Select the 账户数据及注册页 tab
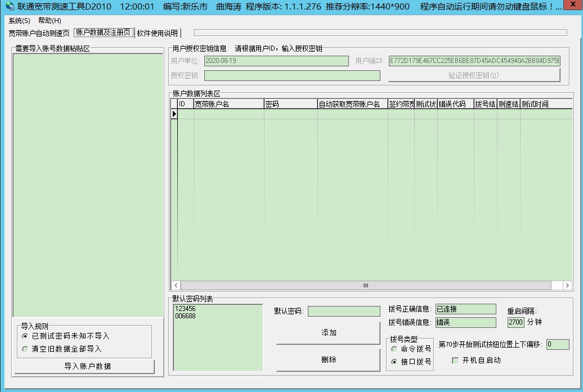Viewport: 583px width, 392px height. pos(104,32)
